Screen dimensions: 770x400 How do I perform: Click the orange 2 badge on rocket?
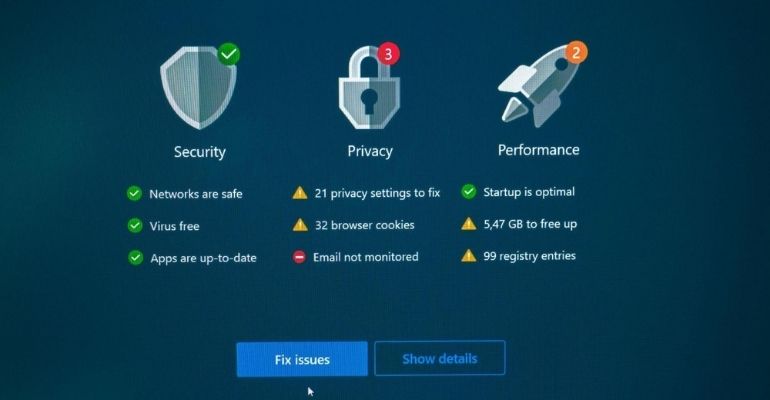point(576,52)
